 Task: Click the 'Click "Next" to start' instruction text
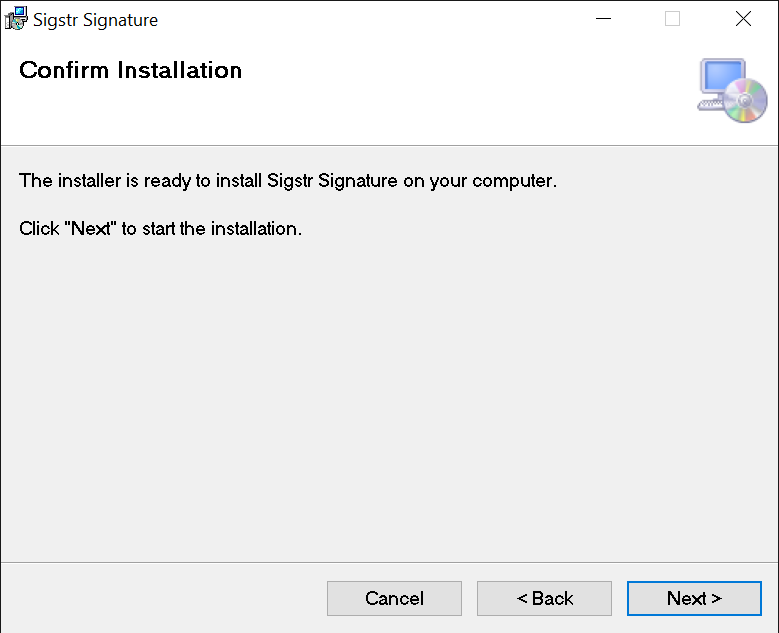tap(160, 229)
